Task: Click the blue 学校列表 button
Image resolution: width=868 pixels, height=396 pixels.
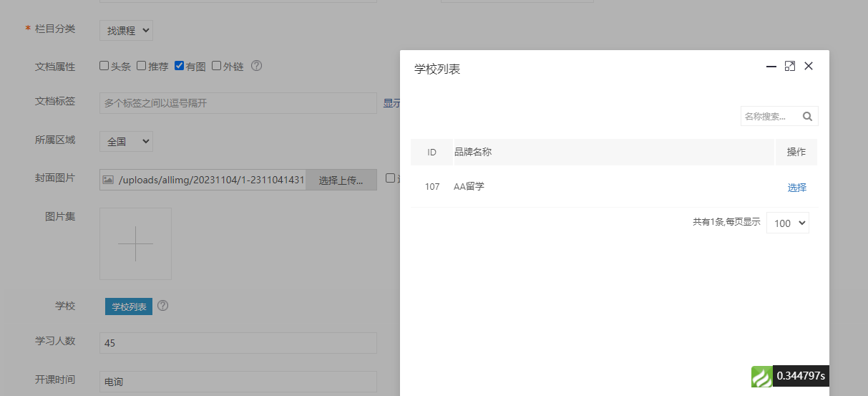Action: [x=129, y=306]
